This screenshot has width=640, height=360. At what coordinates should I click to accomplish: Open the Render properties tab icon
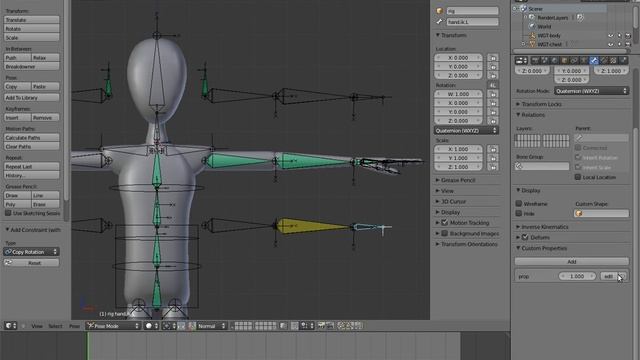[535, 60]
